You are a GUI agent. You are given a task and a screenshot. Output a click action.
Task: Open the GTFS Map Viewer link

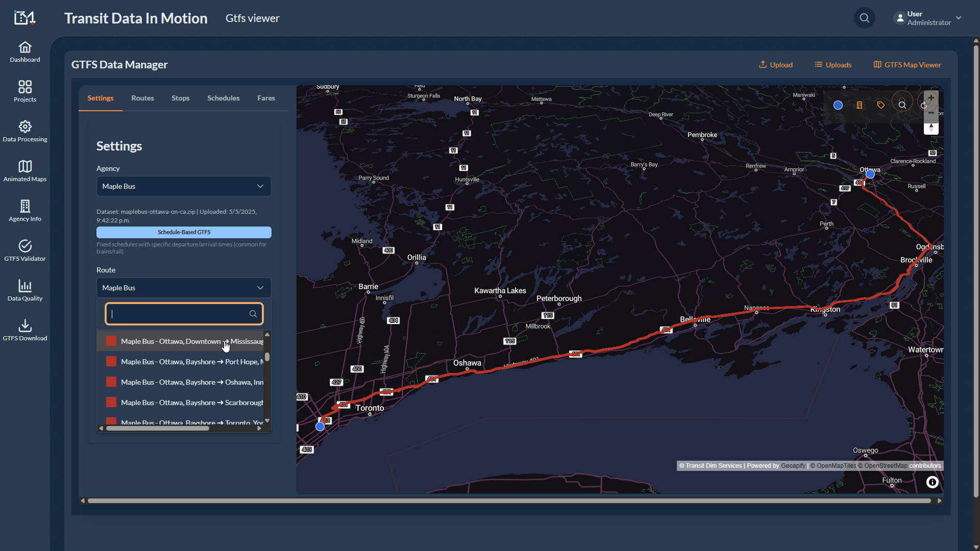[907, 65]
